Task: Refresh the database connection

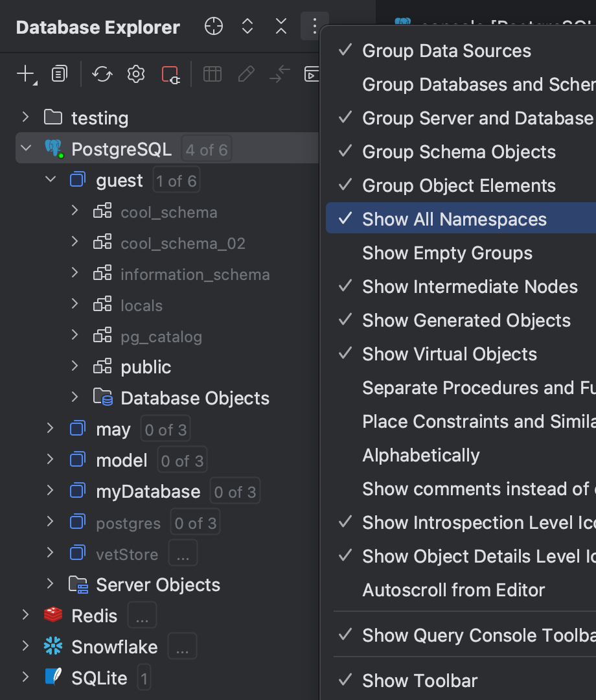Action: (102, 73)
